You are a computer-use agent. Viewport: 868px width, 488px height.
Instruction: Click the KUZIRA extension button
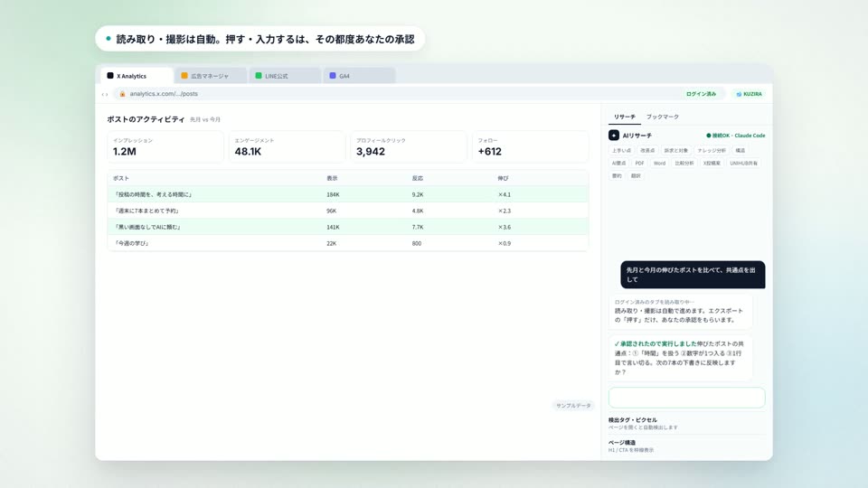749,94
